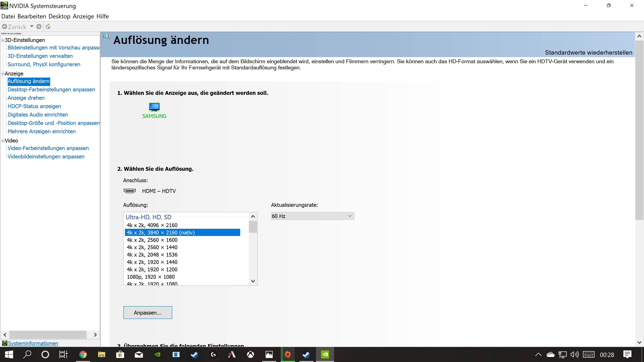Select the SAMSUNG display icon
644x362 pixels.
pos(154,107)
